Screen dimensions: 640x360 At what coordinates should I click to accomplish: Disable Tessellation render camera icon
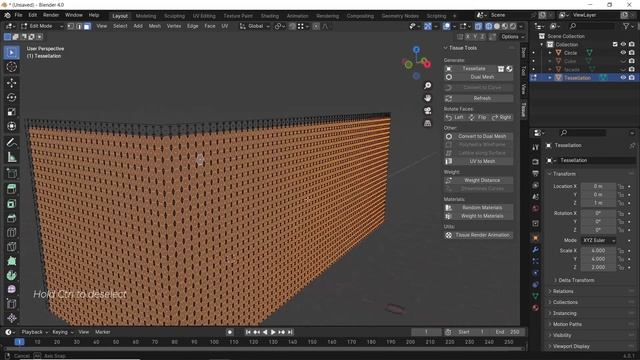pyautogui.click(x=631, y=78)
